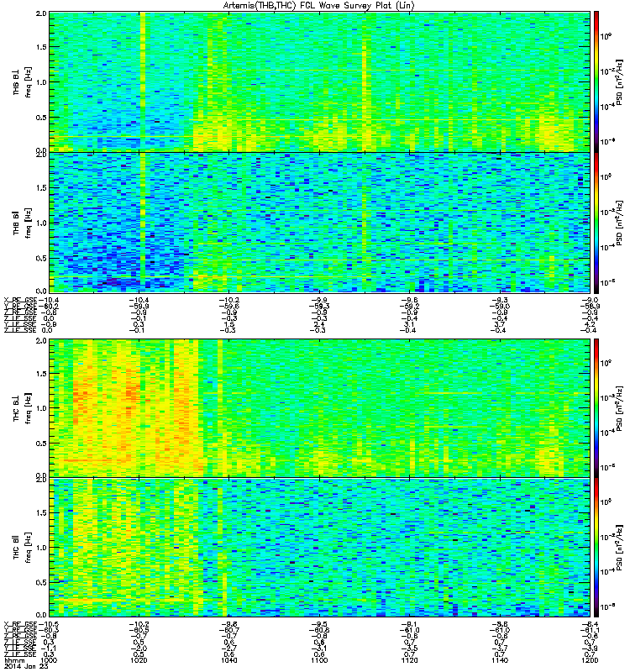
Task: Click the "-9.5" ephemeris value under THC panels
Action: pos(319,624)
